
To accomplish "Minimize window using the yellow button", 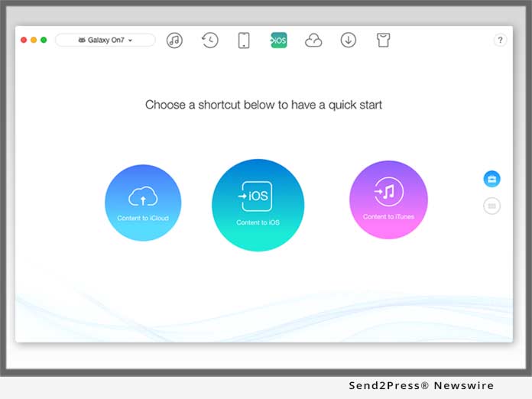I will (34, 40).
